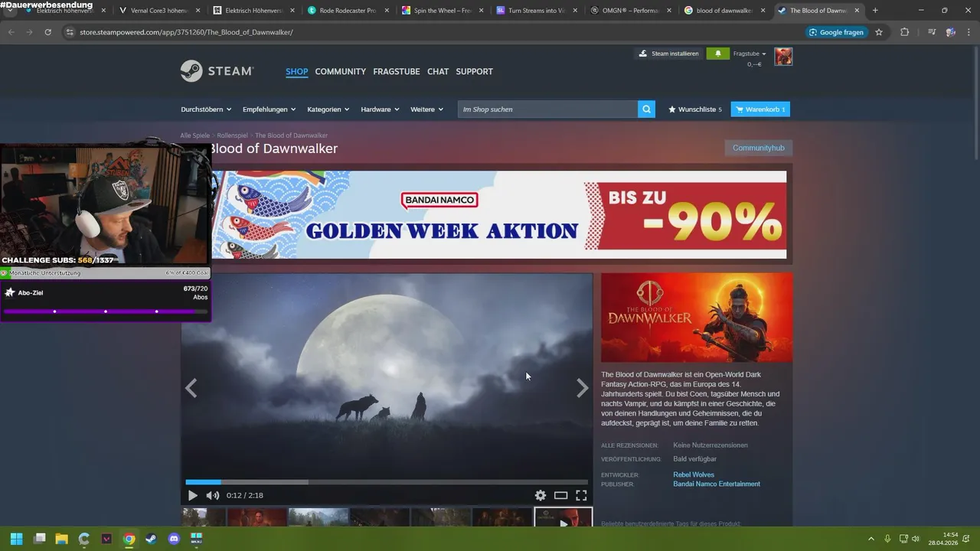
Task: Show hidden tray icons chevron
Action: (871, 539)
